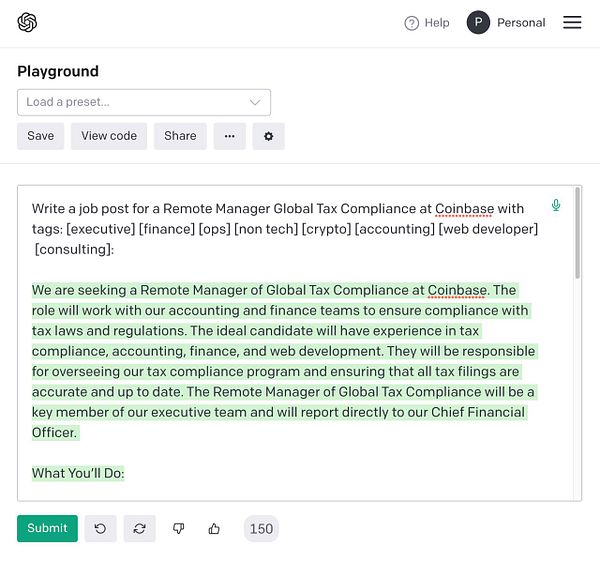Click the Personal account label

tap(521, 23)
